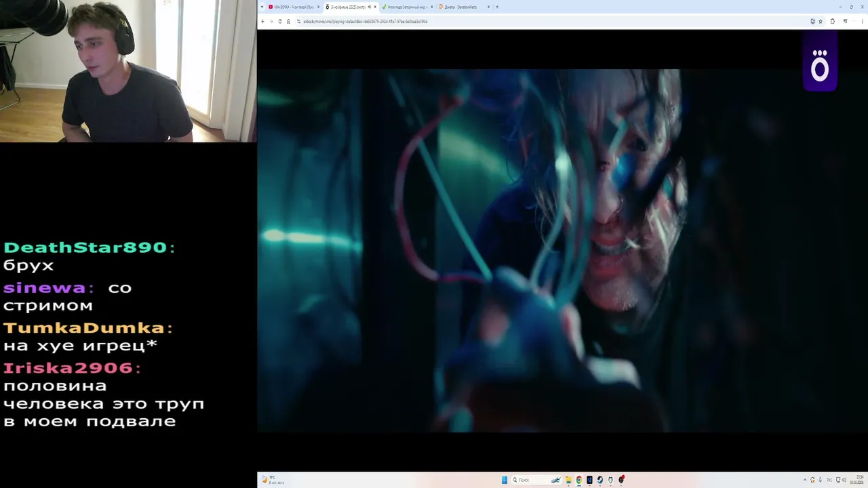Open the Windows Start menu
The height and width of the screenshot is (488, 868).
505,480
